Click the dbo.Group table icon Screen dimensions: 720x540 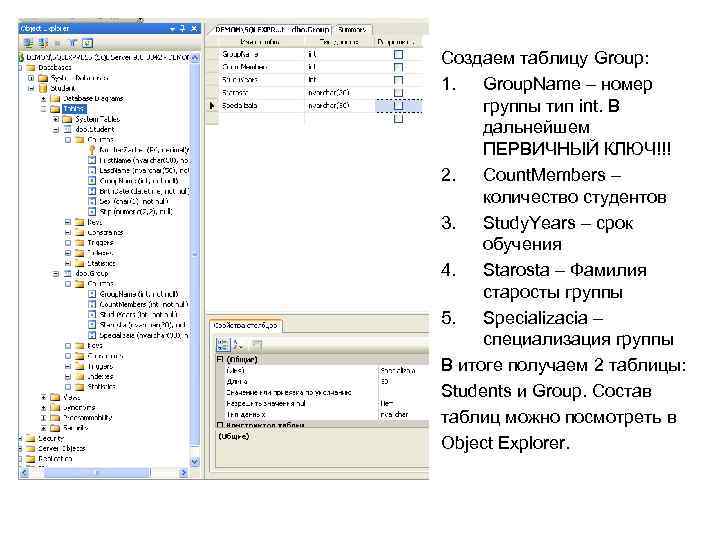(68, 274)
